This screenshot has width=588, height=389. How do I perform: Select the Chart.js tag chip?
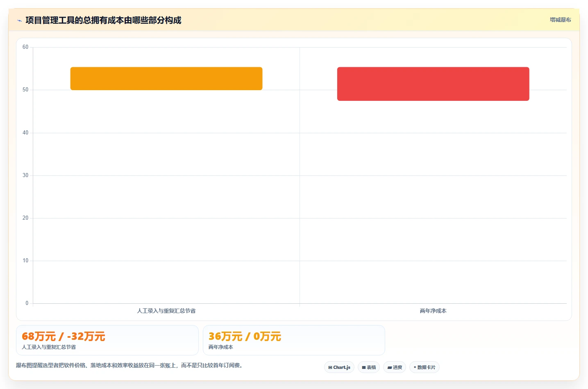pyautogui.click(x=339, y=367)
